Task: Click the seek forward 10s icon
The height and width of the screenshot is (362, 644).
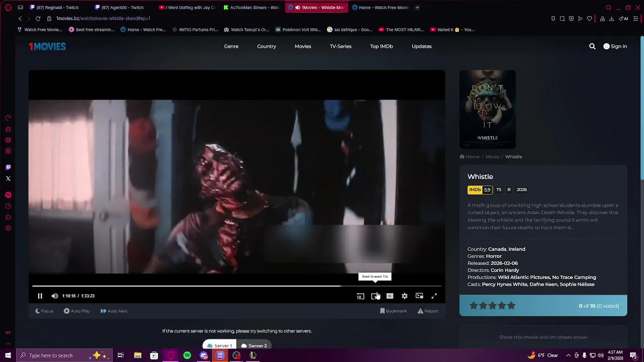Action: point(375,296)
